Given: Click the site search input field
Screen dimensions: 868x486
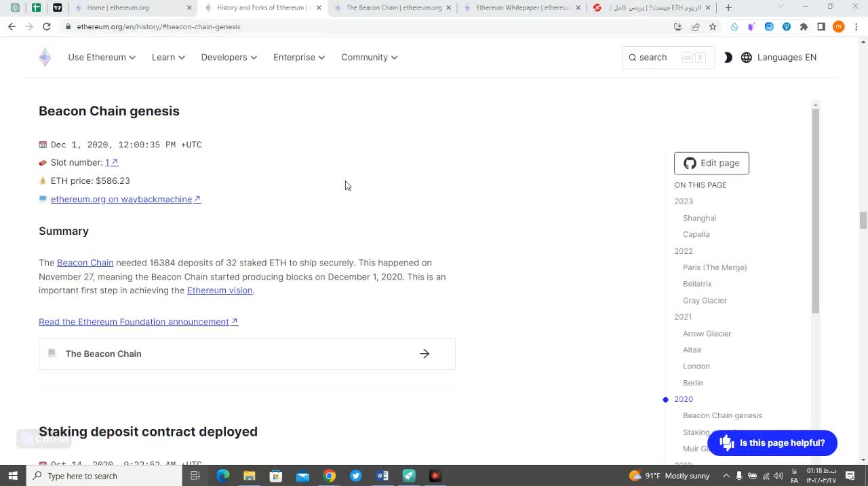Looking at the screenshot, I should pyautogui.click(x=667, y=58).
